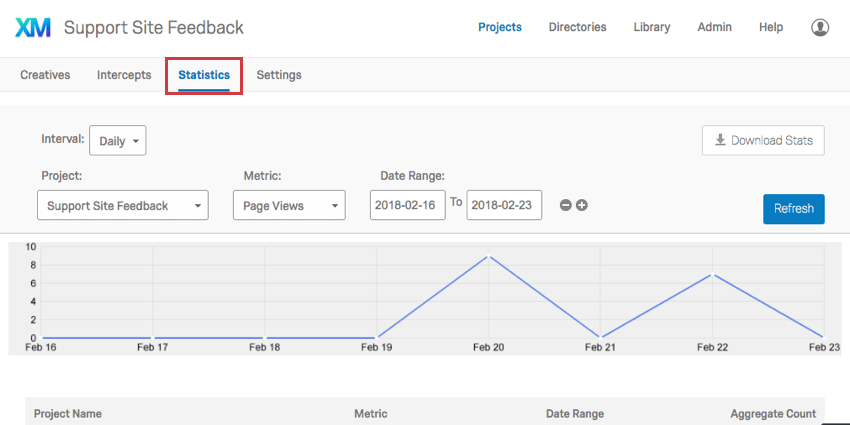Screen dimensions: 850x425
Task: Open the Project Support Site Feedback dropdown
Action: [122, 206]
